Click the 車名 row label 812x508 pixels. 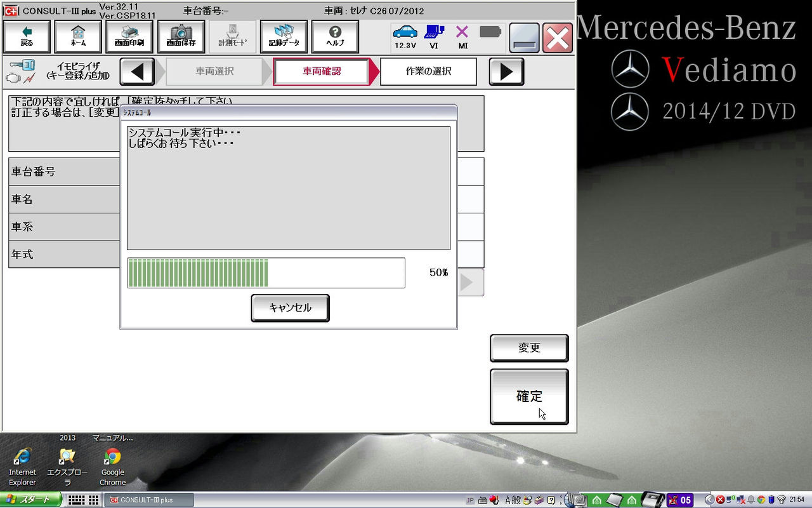click(x=22, y=199)
